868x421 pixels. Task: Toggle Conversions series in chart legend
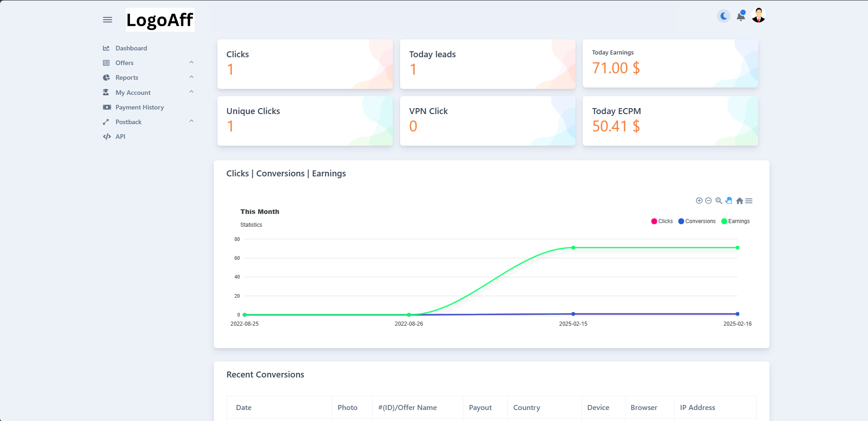tap(697, 221)
